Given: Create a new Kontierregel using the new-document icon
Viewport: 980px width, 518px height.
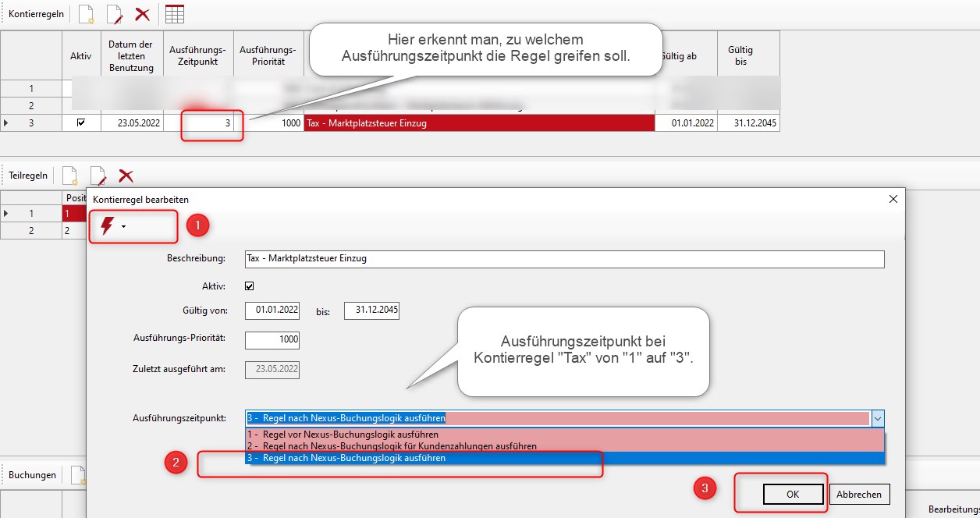Looking at the screenshot, I should (84, 13).
